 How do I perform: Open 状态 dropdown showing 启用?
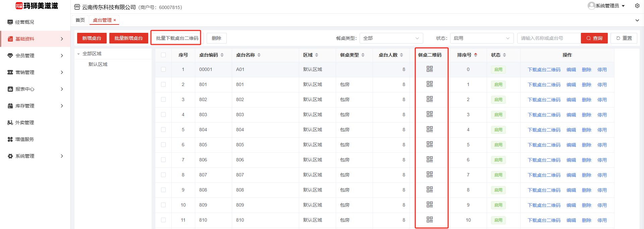tap(482, 38)
